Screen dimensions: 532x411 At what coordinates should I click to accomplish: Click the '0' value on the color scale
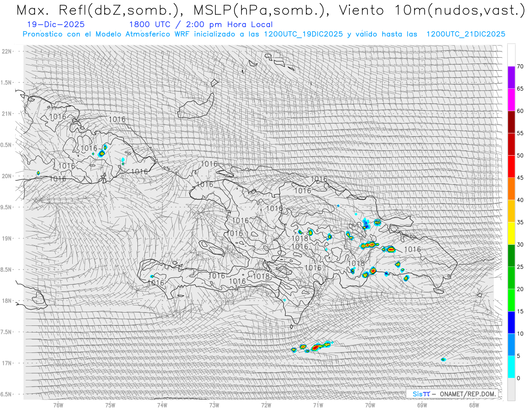tap(518, 378)
